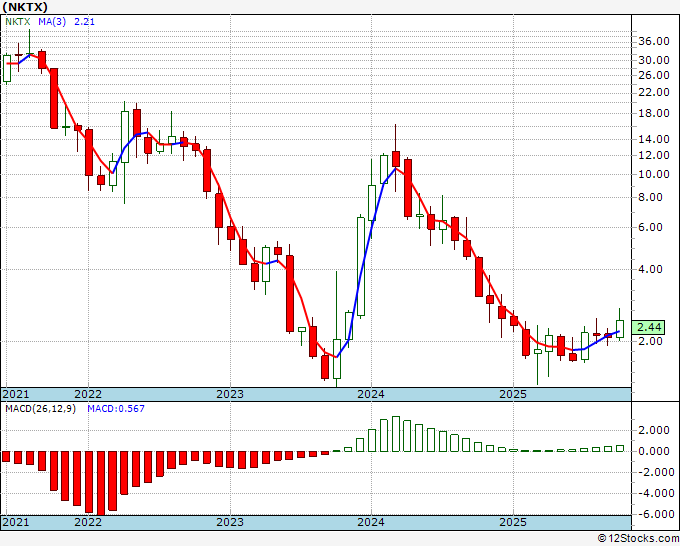
Task: Click the -2.000 MACD axis label
Action: pos(654,472)
